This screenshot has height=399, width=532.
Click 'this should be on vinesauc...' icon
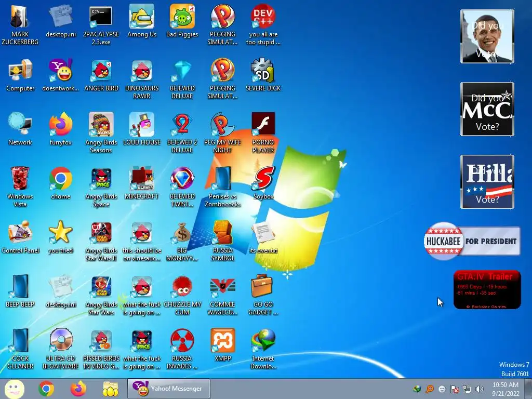tap(141, 241)
